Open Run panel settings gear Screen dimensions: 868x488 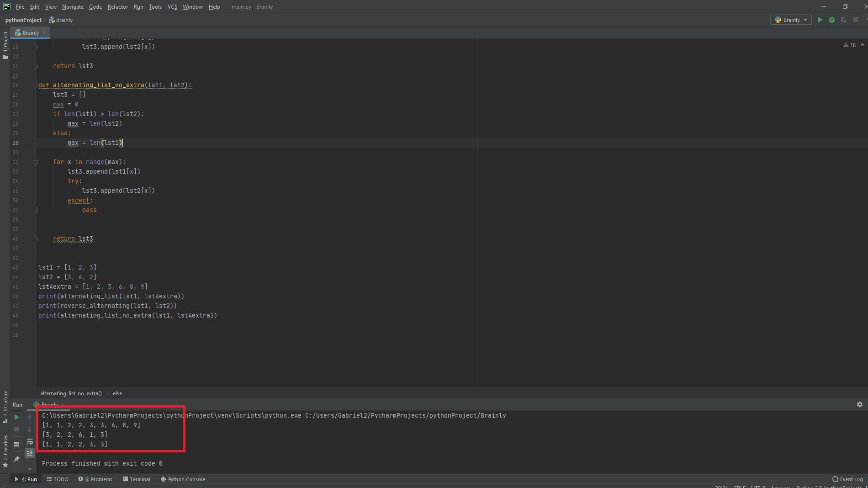tap(859, 404)
